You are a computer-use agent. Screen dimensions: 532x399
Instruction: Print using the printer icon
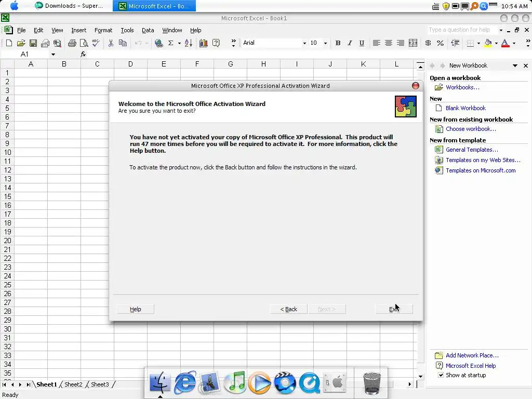72,43
